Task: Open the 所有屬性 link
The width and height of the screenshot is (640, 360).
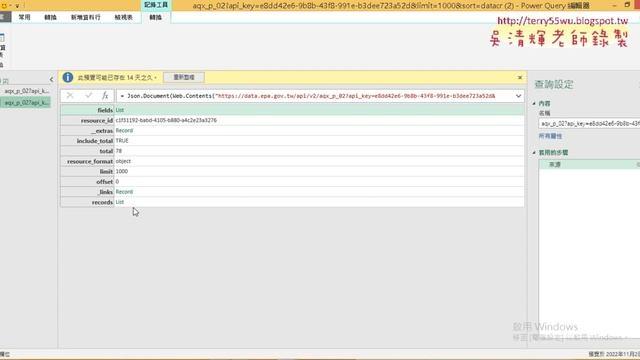Action: tap(550, 136)
